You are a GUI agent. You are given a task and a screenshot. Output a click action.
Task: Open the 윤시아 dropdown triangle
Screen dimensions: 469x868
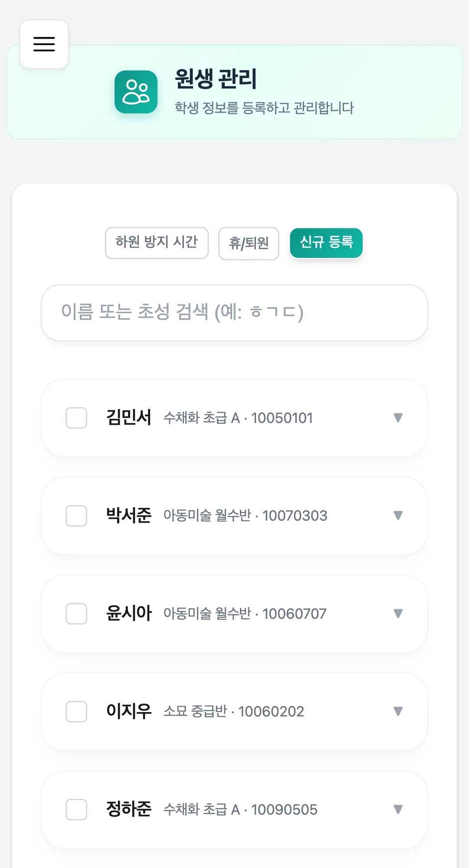(398, 614)
